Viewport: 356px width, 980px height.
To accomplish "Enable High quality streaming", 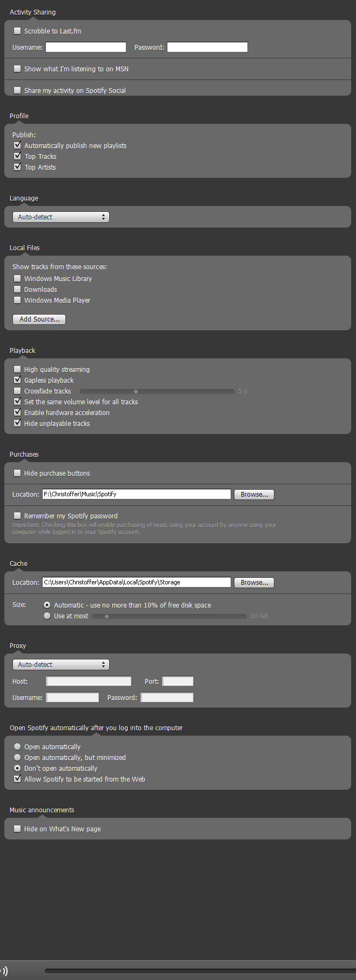I will (17, 369).
